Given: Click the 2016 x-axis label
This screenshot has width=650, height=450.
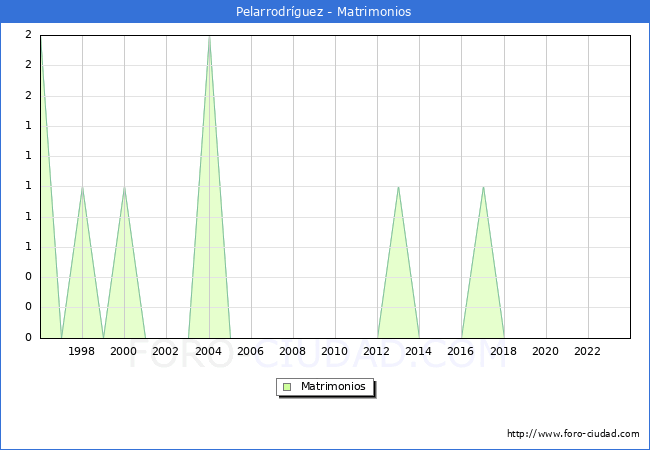Looking at the screenshot, I should (462, 351).
